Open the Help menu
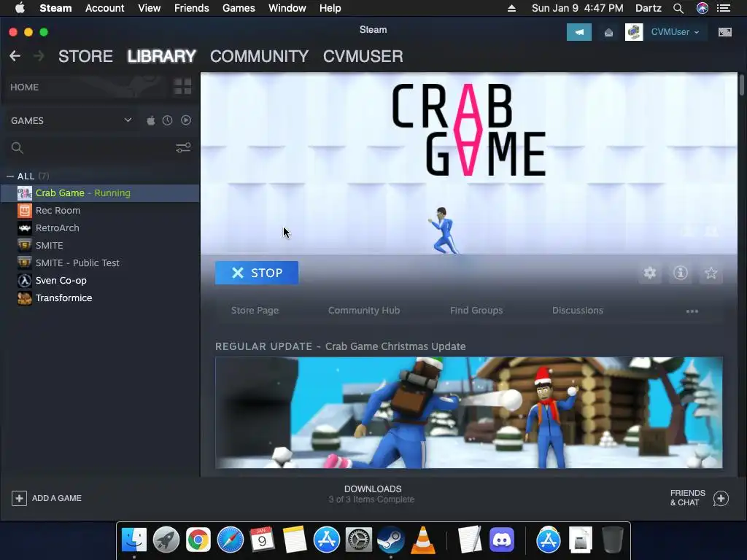The width and height of the screenshot is (747, 560). pyautogui.click(x=330, y=8)
